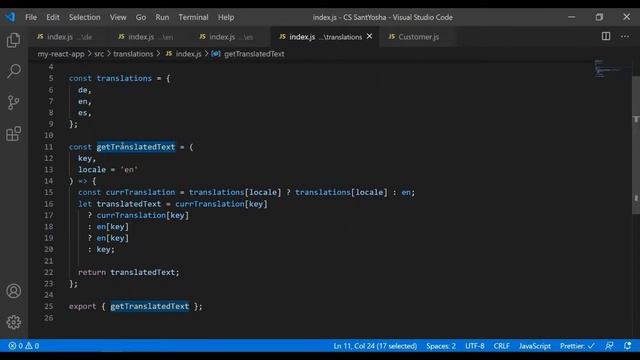Open the Terminal menu
The image size is (640, 360).
click(x=193, y=17)
